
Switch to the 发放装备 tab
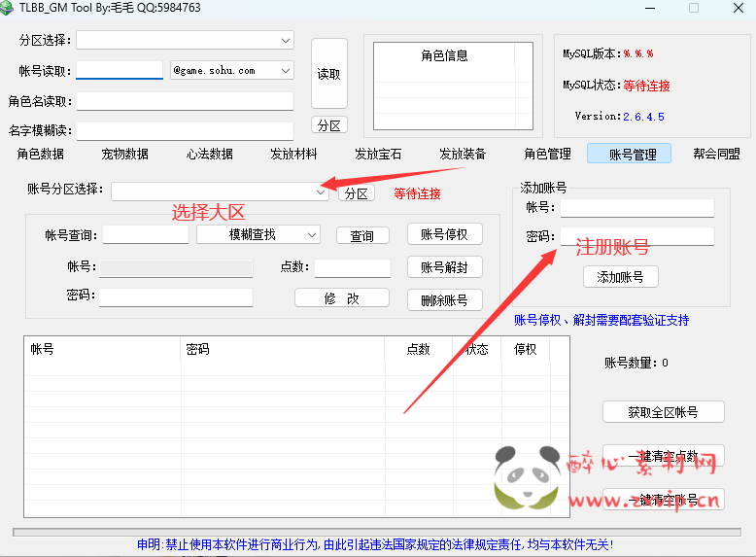[463, 154]
